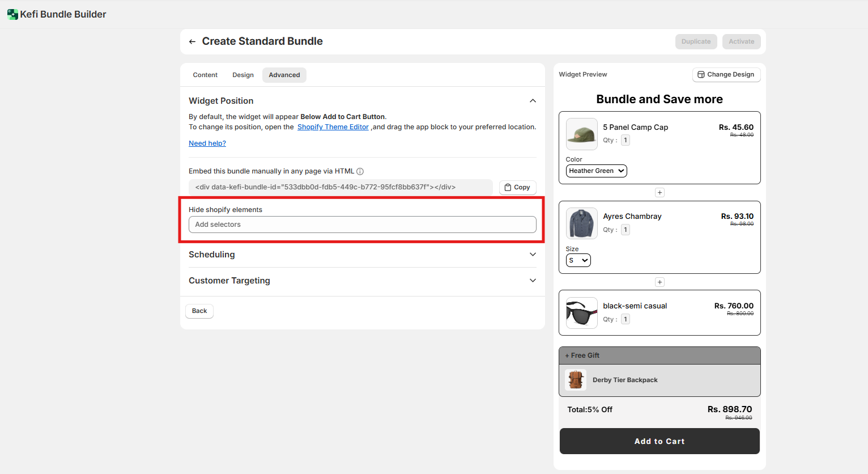Open the Size dropdown for Ayres Chambray
Screen dimensions: 868x474
tap(578, 260)
